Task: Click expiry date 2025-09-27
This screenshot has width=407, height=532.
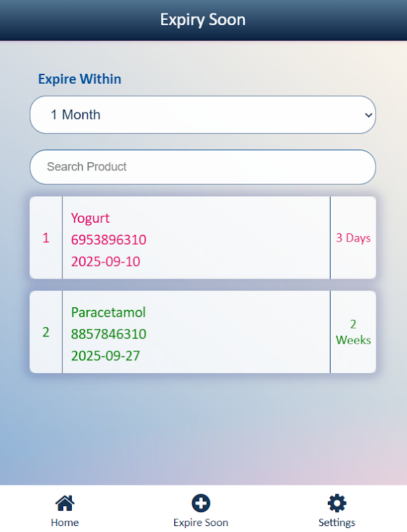Action: pyautogui.click(x=106, y=356)
